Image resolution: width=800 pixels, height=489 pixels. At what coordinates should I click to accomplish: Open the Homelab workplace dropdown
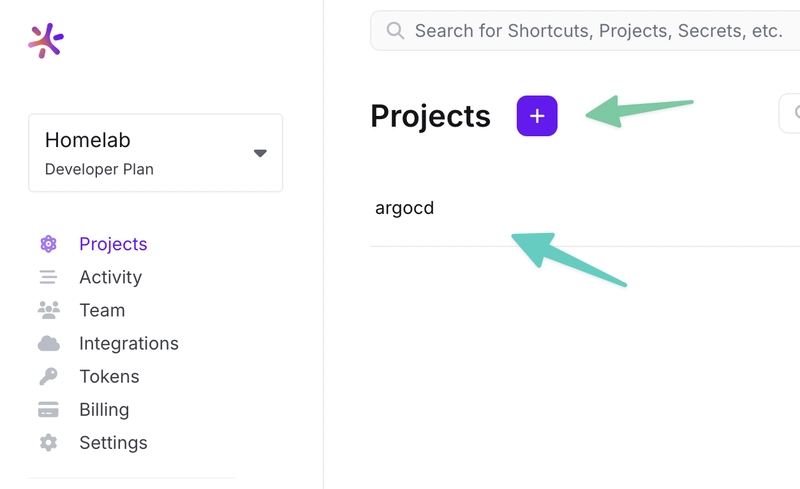click(x=156, y=153)
